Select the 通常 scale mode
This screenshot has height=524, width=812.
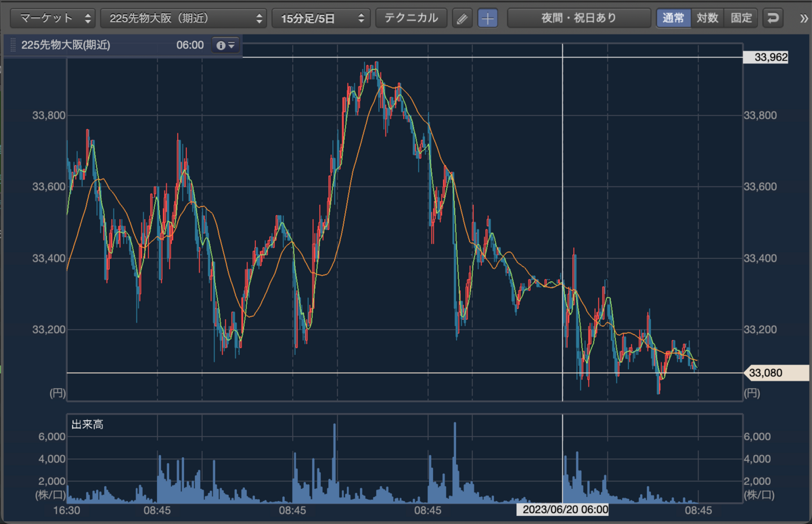point(673,18)
